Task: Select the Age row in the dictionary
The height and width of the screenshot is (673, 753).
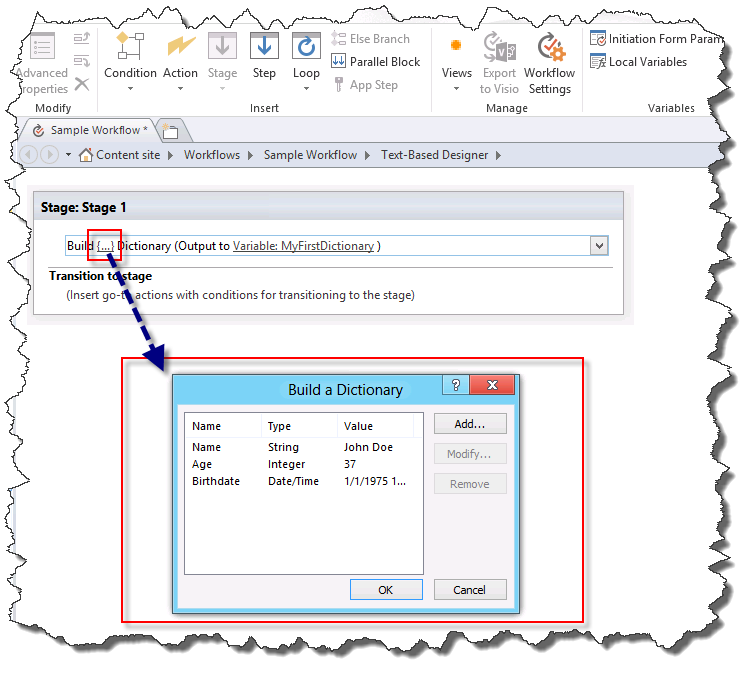Action: click(x=304, y=464)
